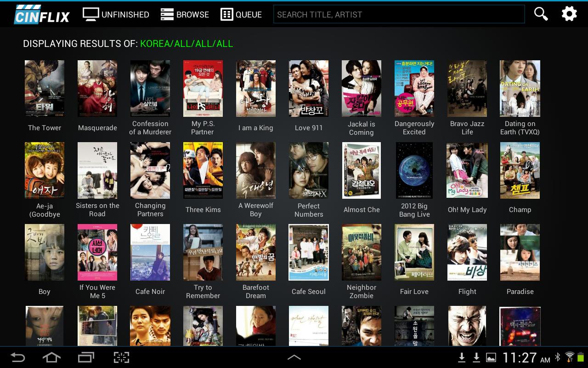Open 'A Werewolf Boy' poster

pos(256,170)
